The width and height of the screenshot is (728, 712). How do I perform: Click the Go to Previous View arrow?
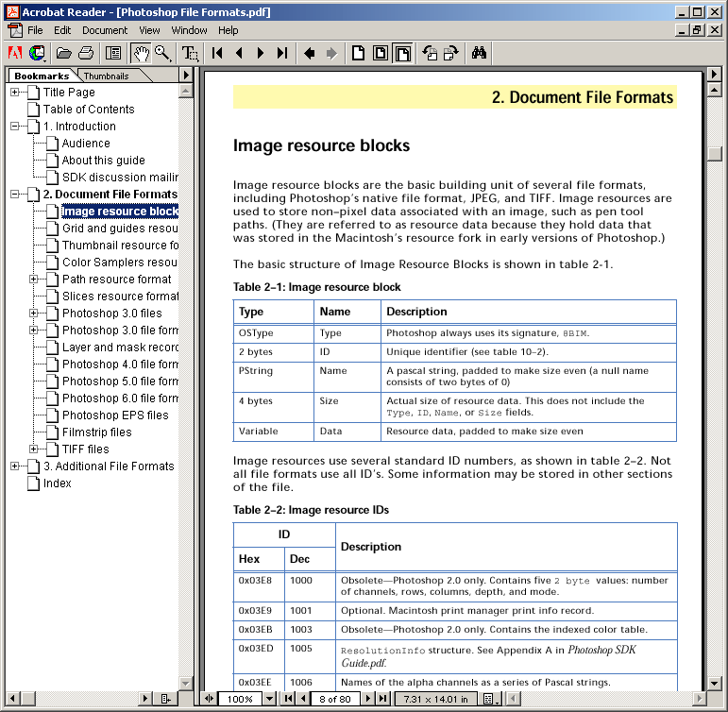tap(309, 54)
